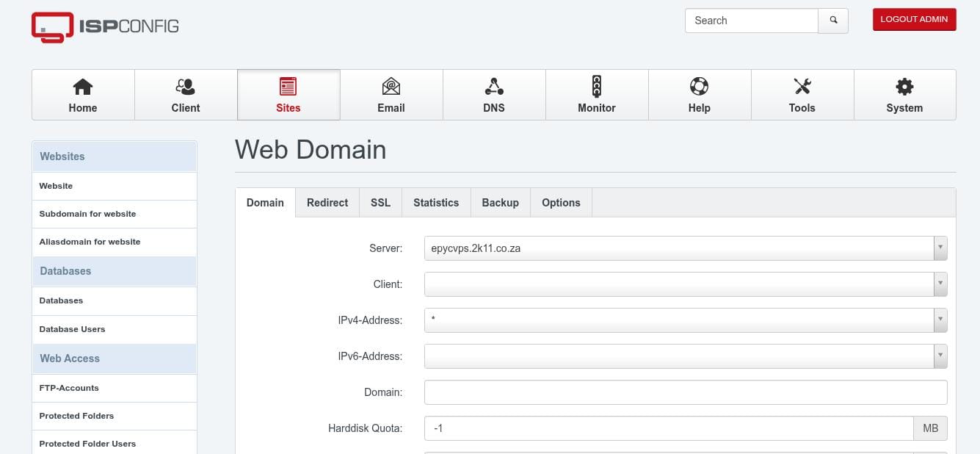
Task: Open the Monitor traffic-light icon
Action: [x=597, y=87]
